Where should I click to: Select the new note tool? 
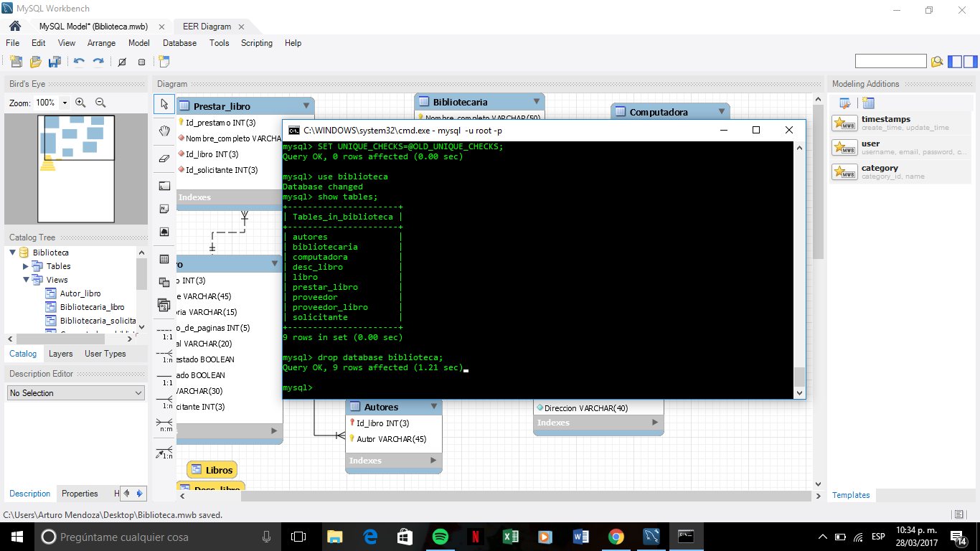point(164,209)
